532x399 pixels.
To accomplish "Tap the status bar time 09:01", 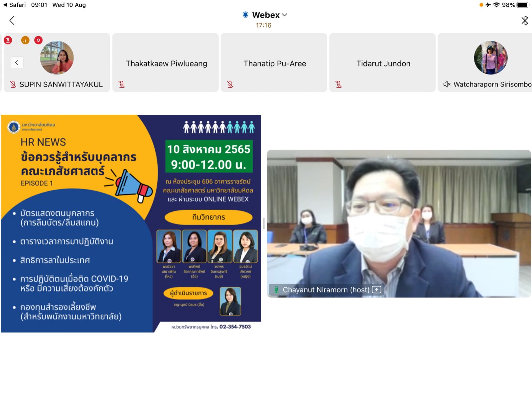I will [39, 5].
